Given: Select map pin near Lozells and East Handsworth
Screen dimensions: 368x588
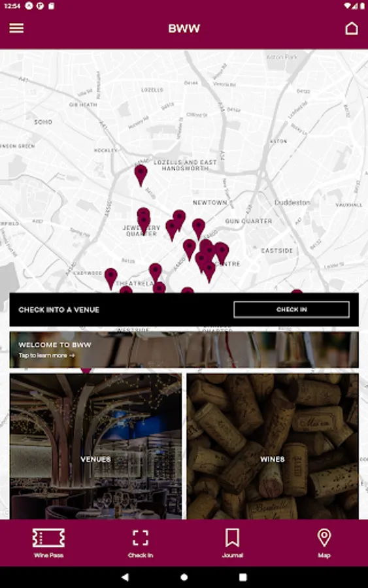Looking at the screenshot, I should pyautogui.click(x=141, y=175).
